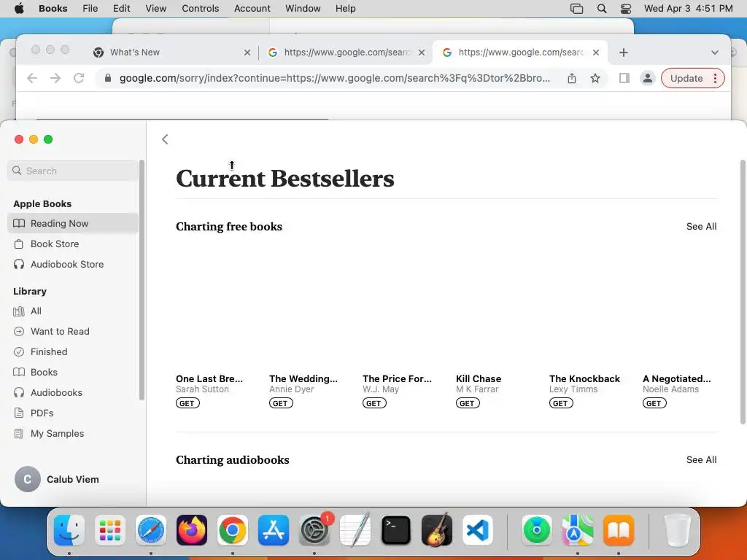Open Safari from the Dock
This screenshot has height=560, width=747.
tap(151, 530)
